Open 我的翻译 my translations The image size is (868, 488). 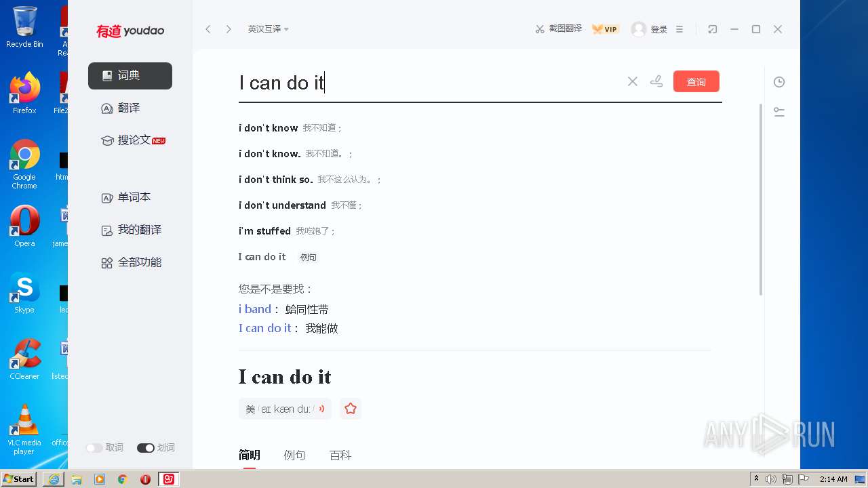[132, 230]
